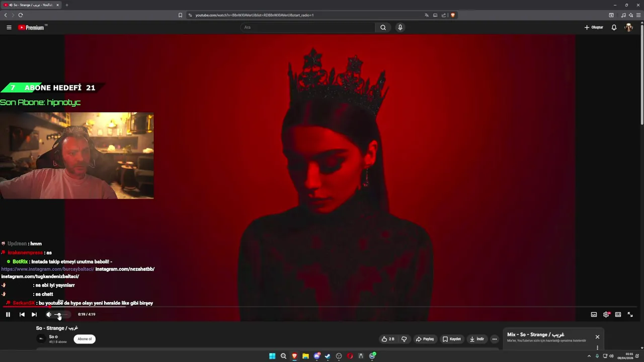Open the notifications bell

click(614, 28)
